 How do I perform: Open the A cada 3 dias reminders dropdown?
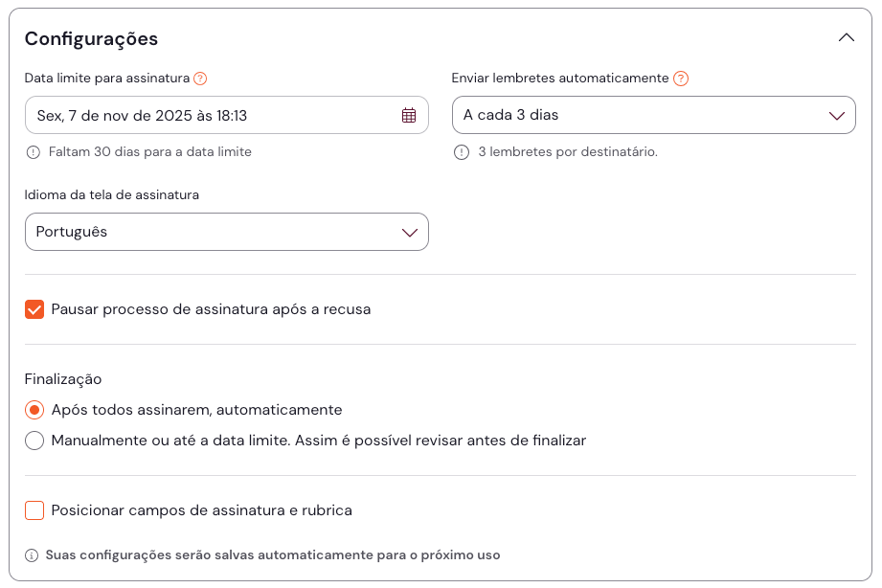click(653, 115)
